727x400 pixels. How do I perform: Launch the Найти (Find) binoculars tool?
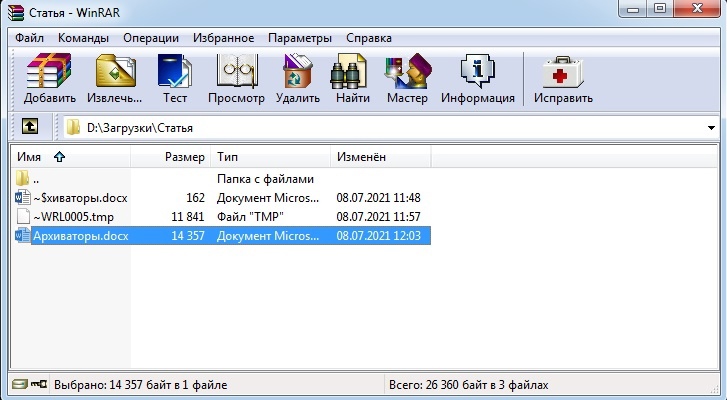click(x=353, y=79)
